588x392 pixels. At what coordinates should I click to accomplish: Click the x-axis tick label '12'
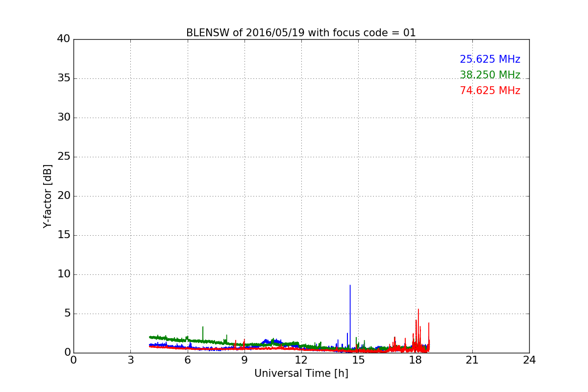pyautogui.click(x=301, y=360)
